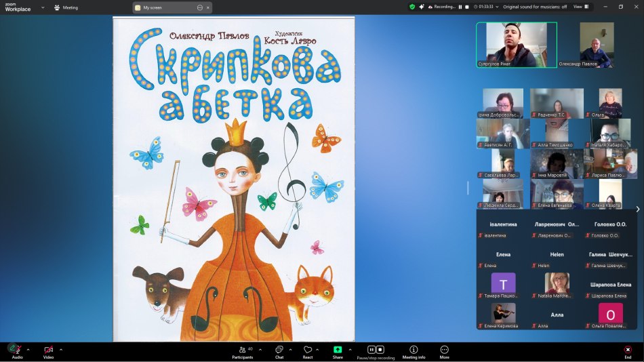Screen dimensions: 644x362
Task: Click the red End meeting button
Action: [x=628, y=350]
